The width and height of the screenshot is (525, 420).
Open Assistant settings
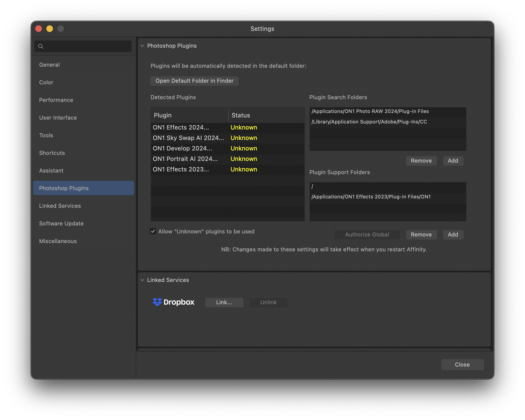pos(83,171)
